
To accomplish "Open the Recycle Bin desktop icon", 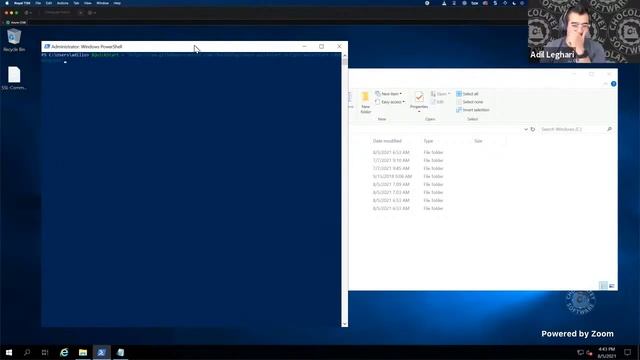I will coord(14,40).
